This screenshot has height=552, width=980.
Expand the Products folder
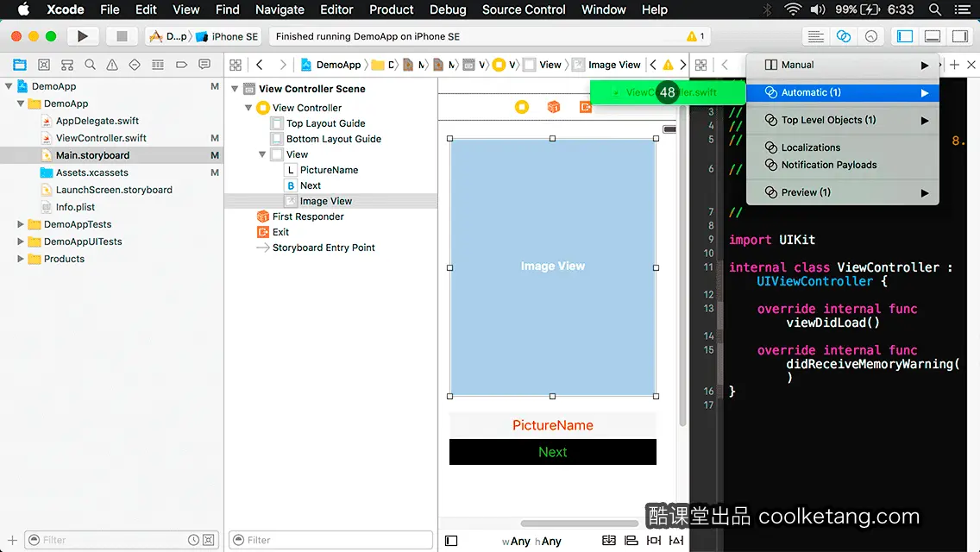tap(21, 258)
